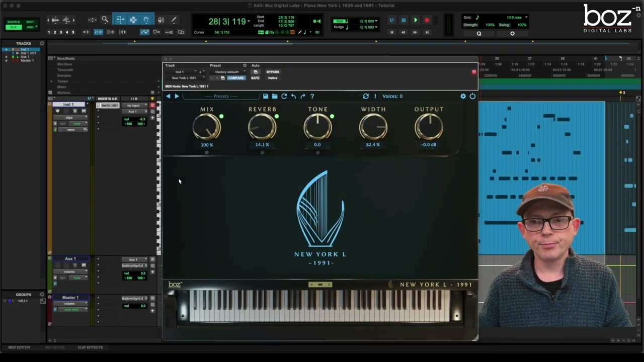Open the plugin preset folder icon

pos(275,96)
